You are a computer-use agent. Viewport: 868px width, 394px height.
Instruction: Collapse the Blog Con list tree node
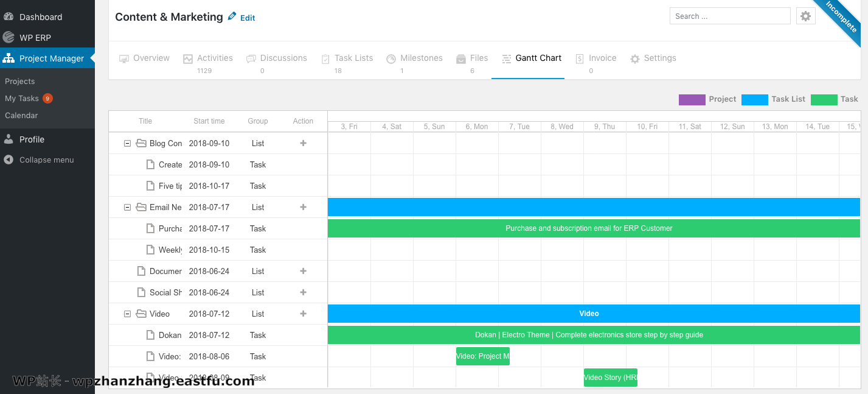pyautogui.click(x=127, y=144)
